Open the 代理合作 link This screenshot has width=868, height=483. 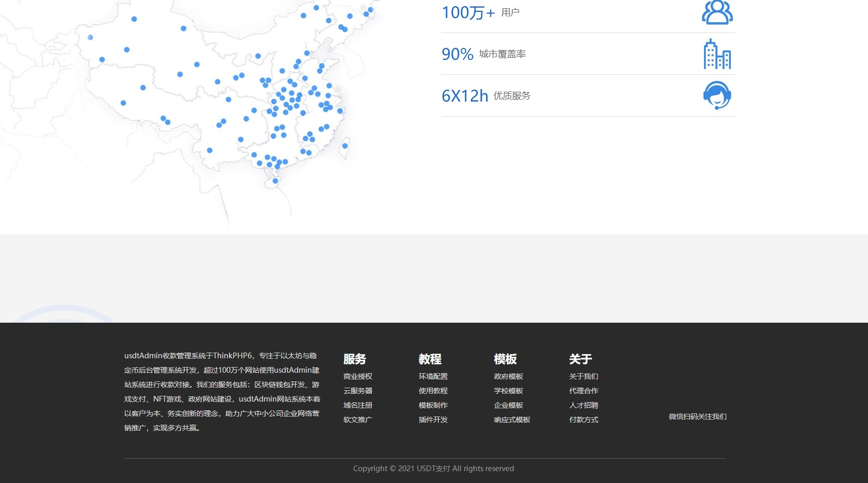coord(584,391)
